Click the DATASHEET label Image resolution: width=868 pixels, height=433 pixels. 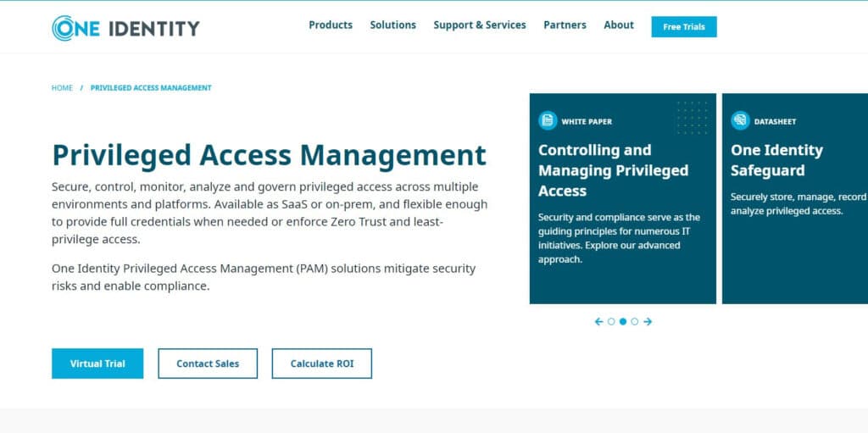tap(775, 122)
